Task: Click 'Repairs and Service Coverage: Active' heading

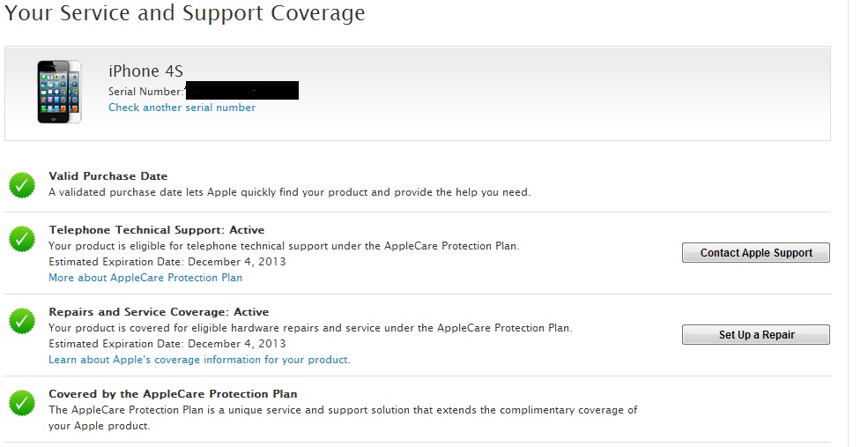Action: point(159,312)
